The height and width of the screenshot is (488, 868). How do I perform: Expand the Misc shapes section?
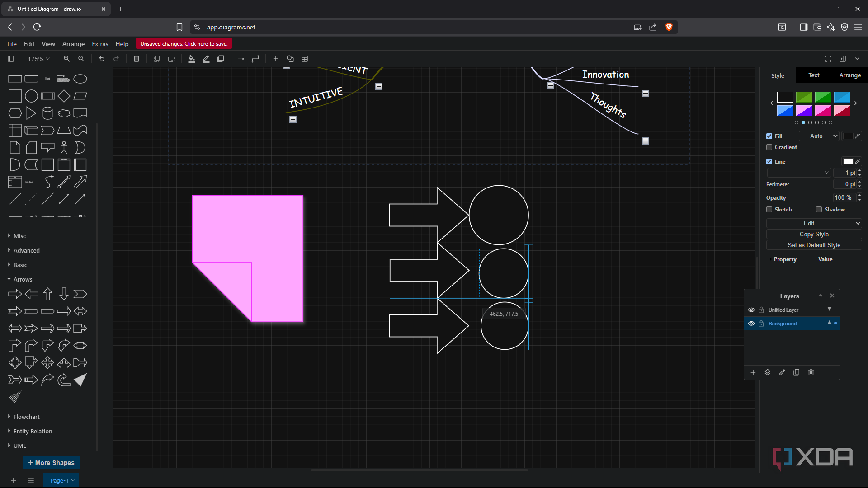click(19, 236)
